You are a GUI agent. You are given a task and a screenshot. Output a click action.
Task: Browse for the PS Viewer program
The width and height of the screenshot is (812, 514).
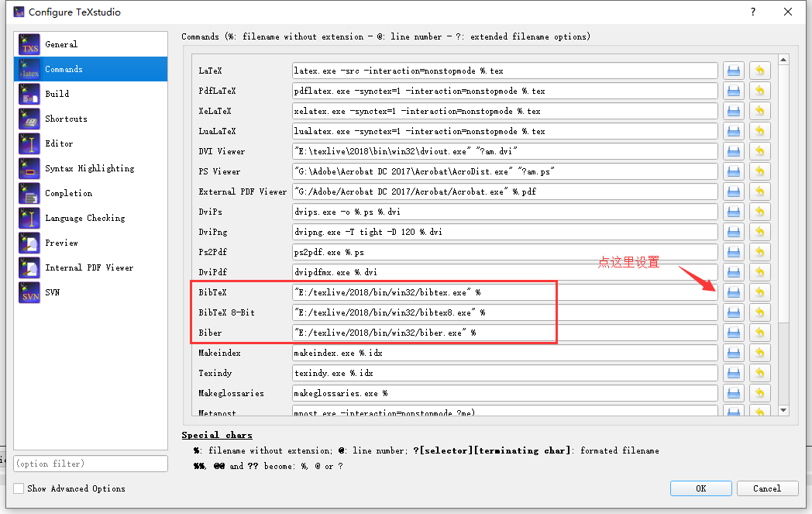[733, 171]
